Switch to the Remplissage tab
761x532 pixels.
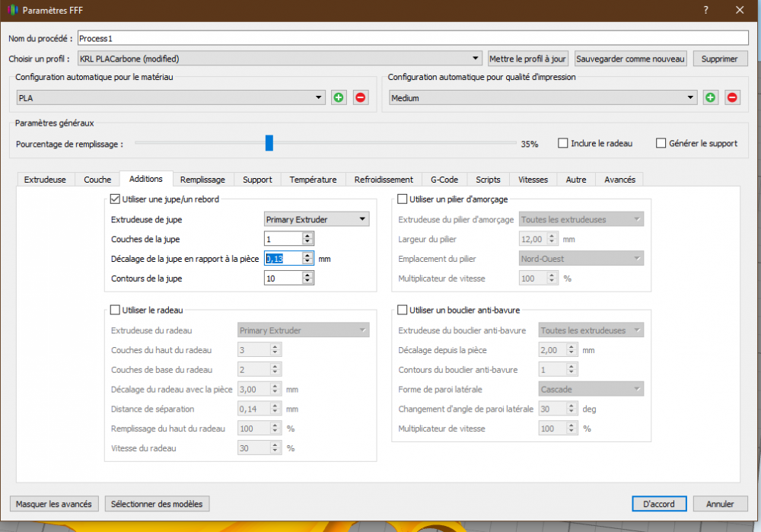pyautogui.click(x=203, y=179)
